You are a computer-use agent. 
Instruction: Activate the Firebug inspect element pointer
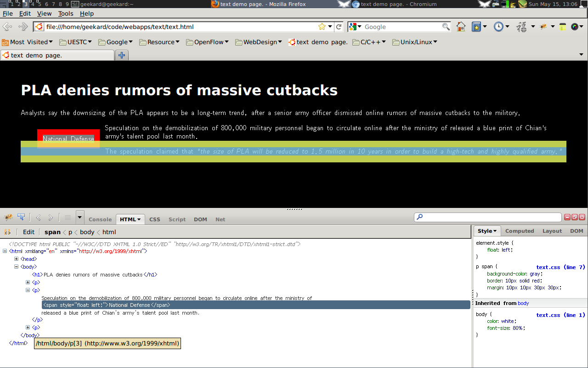point(21,218)
